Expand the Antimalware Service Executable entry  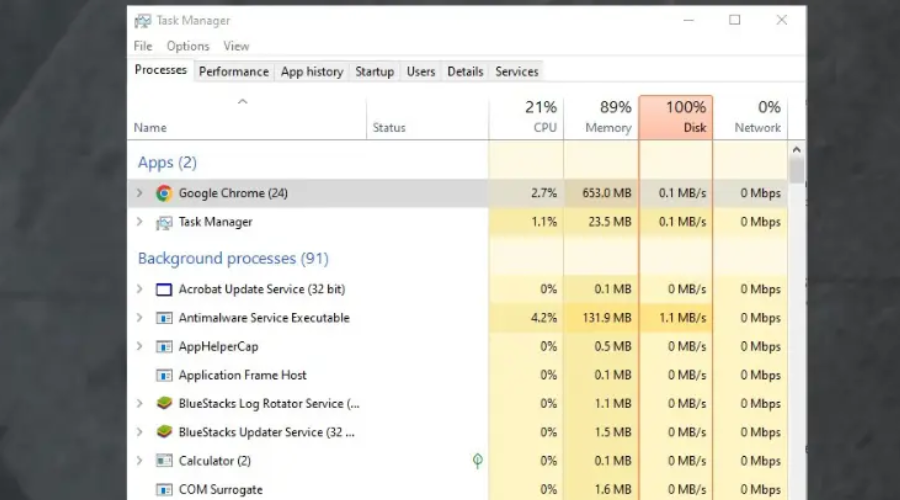click(x=140, y=318)
